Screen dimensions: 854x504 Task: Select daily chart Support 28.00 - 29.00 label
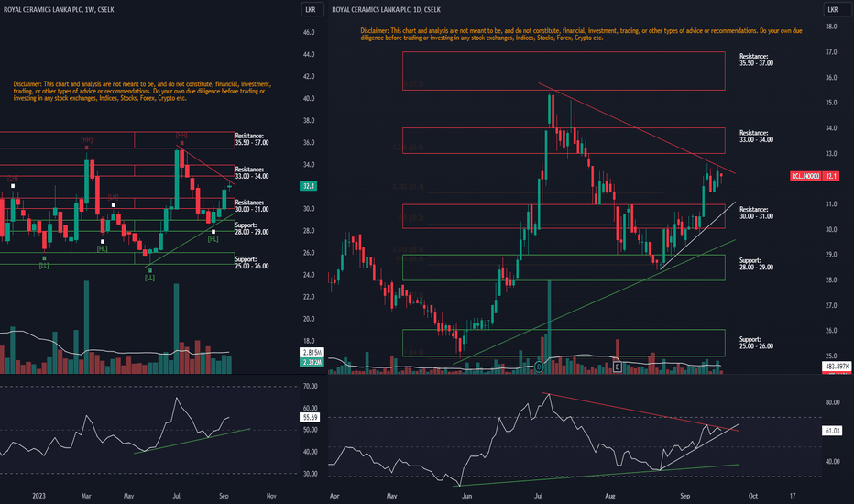pos(756,264)
